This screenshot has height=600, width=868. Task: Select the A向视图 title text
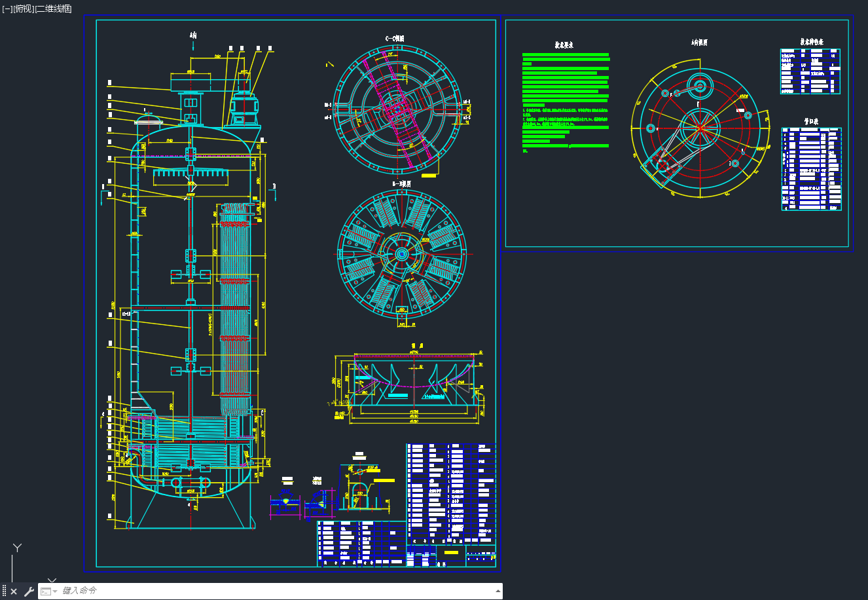[700, 43]
